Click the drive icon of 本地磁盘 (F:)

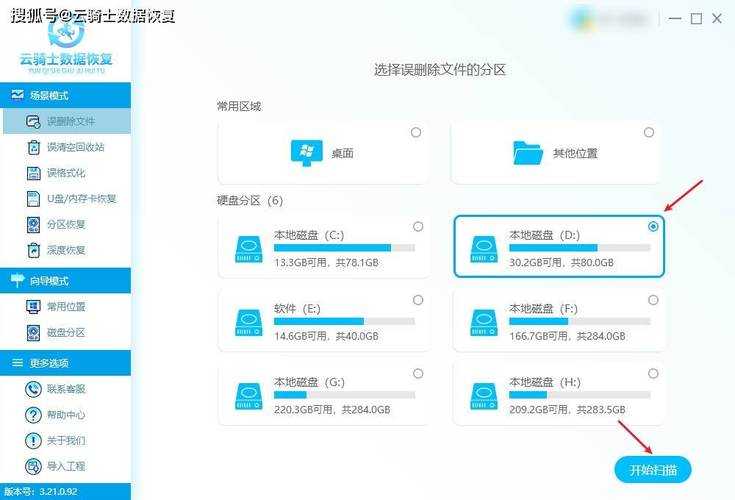tap(484, 322)
